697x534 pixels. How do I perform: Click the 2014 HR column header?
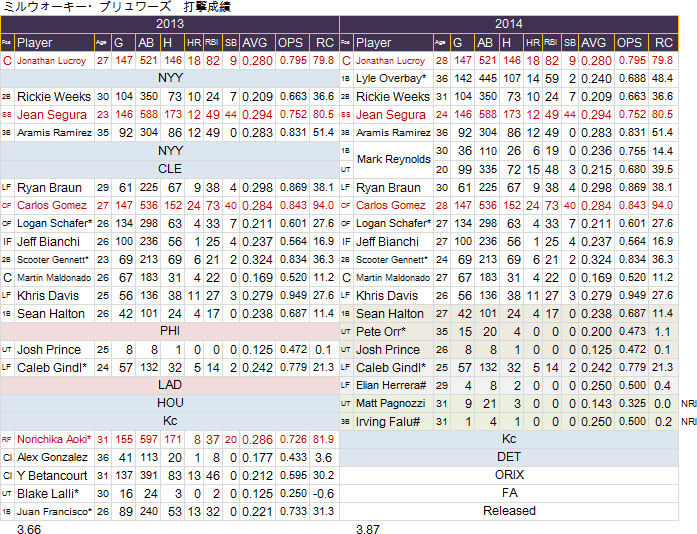pos(533,43)
